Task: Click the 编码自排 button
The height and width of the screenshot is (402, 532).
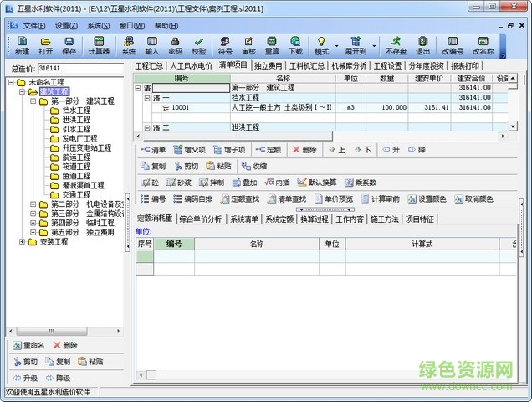Action: click(192, 198)
